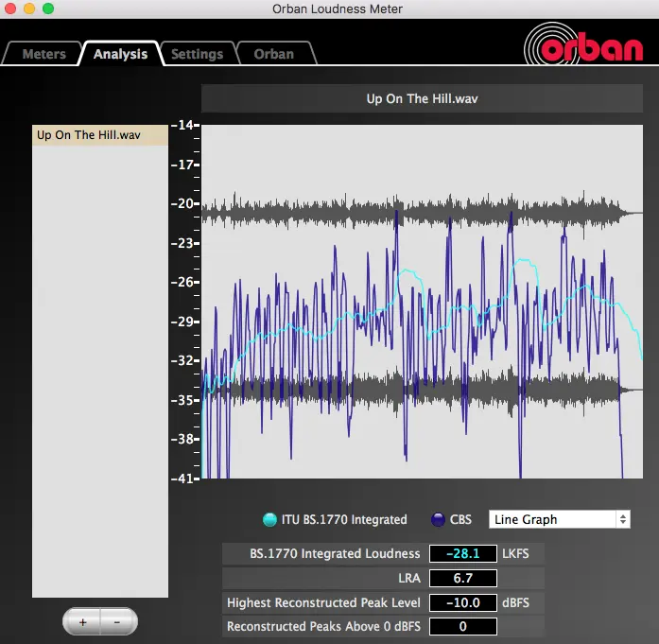
Task: Minimize the window with yellow button
Action: 29,9
